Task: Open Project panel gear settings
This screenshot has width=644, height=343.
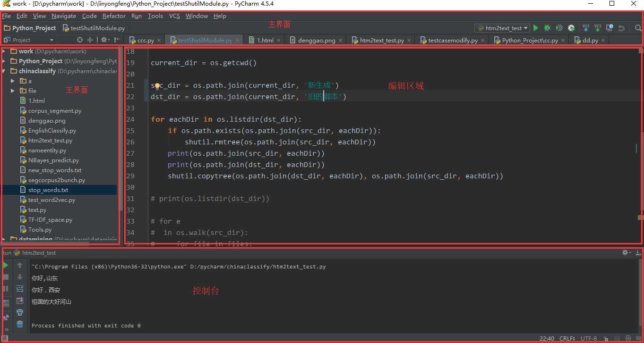Action: (104, 40)
